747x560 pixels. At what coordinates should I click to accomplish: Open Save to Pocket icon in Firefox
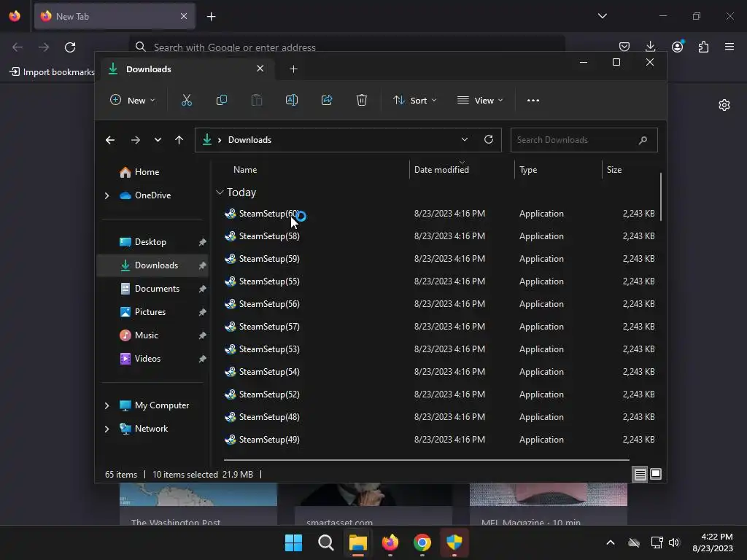pos(624,47)
